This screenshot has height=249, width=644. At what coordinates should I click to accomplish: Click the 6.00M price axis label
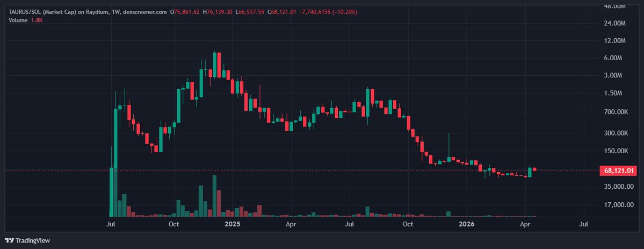[614, 59]
